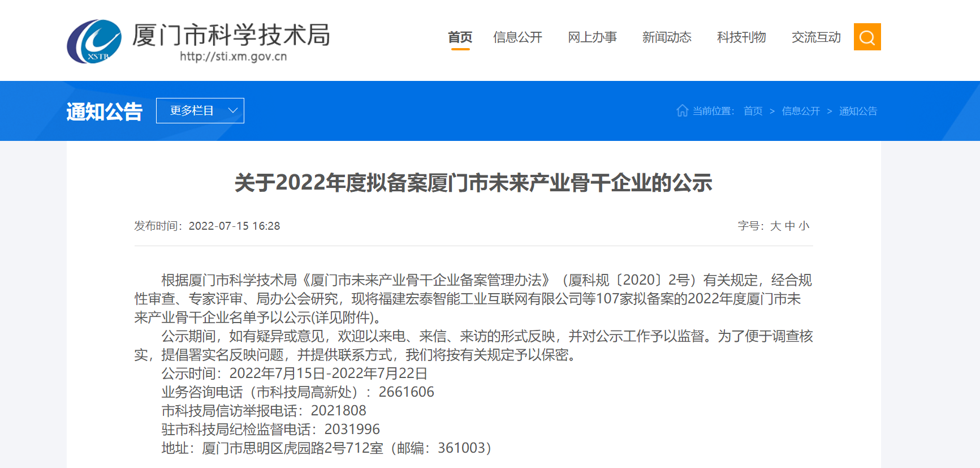
Task: Click the house icon in breadcrumb
Action: (682, 111)
